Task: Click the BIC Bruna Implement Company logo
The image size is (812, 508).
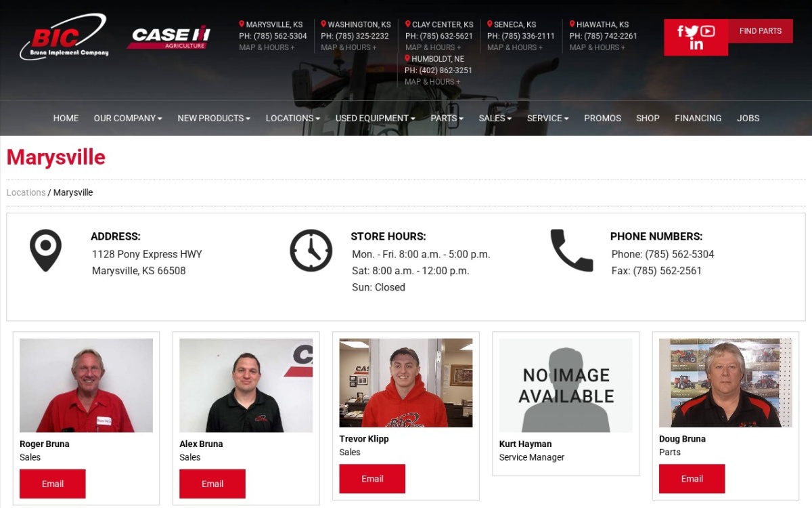Action: [64, 37]
